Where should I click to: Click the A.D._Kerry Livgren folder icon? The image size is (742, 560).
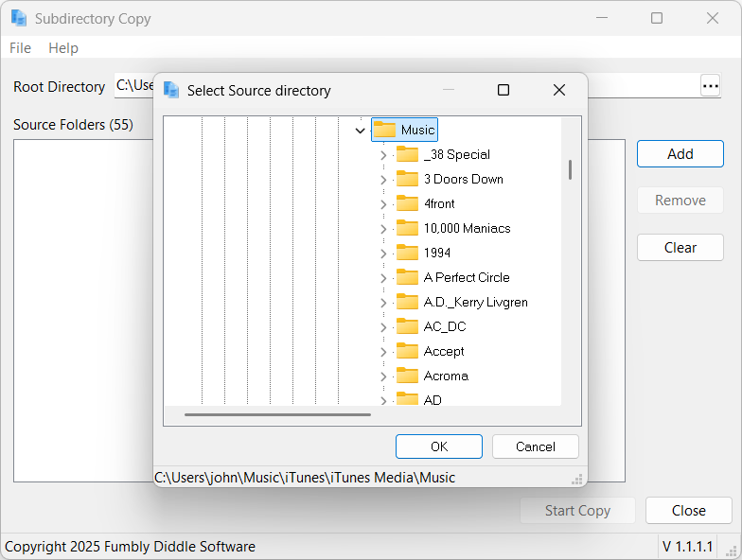click(x=407, y=302)
